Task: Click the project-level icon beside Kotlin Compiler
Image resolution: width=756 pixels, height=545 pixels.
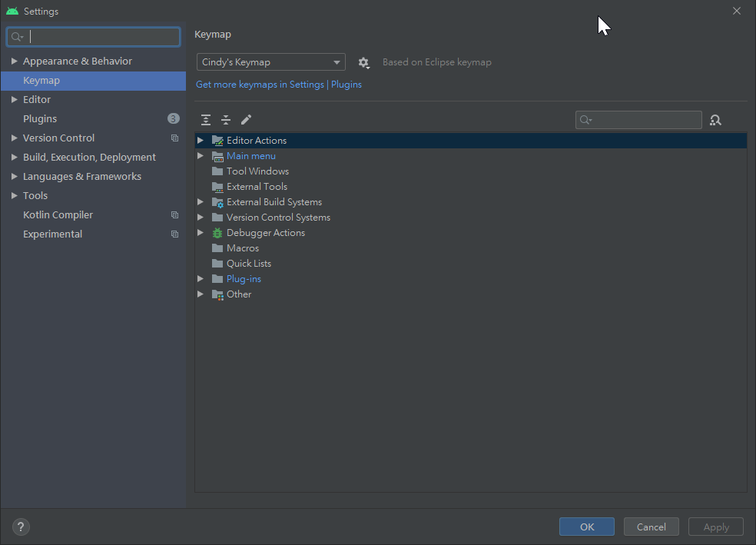Action: pyautogui.click(x=174, y=215)
